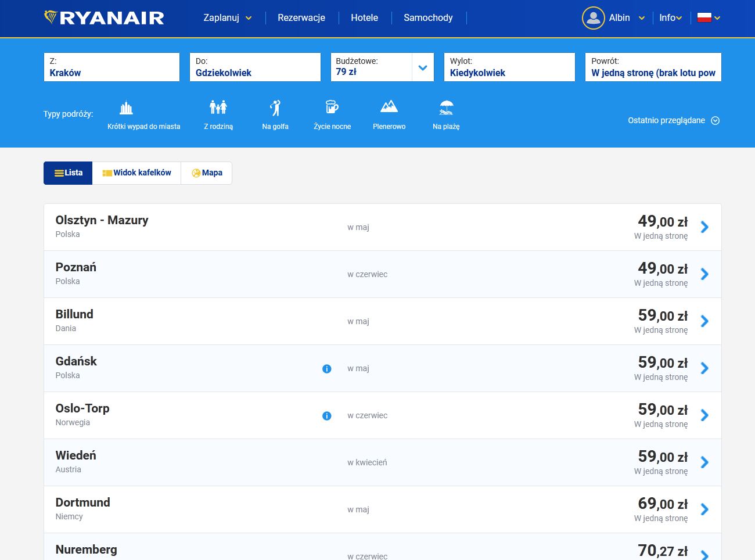Open the Hotele menu item
This screenshot has height=560, width=755.
point(364,18)
